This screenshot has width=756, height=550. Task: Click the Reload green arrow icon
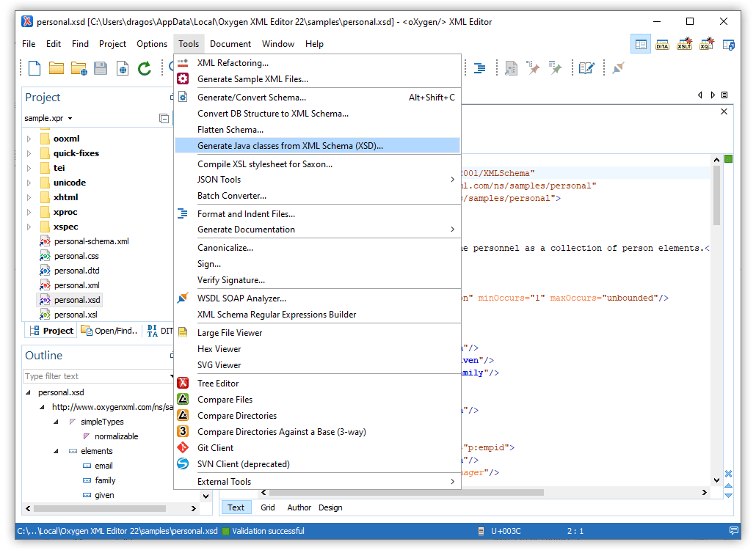click(x=144, y=68)
